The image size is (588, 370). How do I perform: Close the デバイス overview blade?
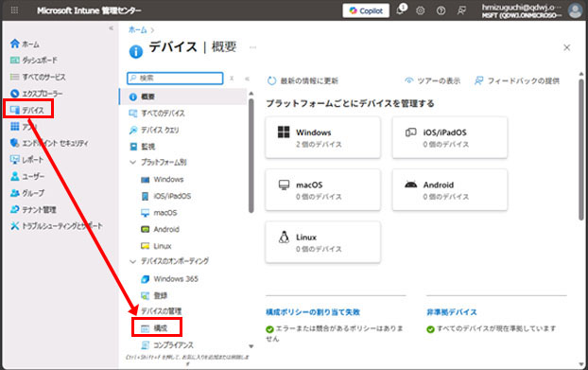[x=566, y=47]
